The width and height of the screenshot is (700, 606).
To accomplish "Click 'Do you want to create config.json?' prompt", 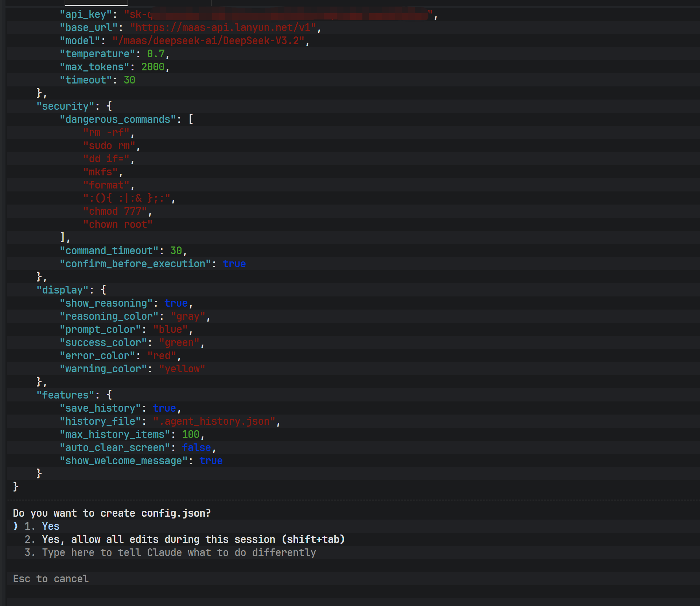I will click(112, 513).
